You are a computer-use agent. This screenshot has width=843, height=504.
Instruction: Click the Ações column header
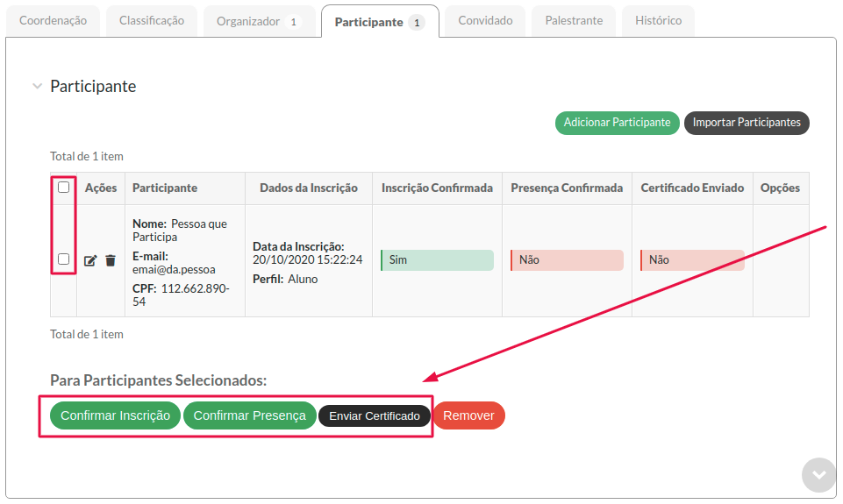101,188
